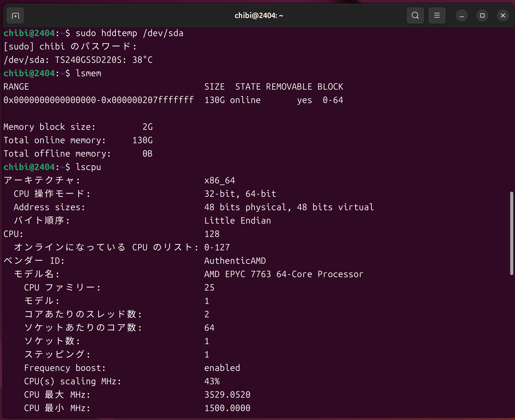Screen dimensions: 515x420
Task: Click the Total online memory 130G value
Action: (142, 140)
